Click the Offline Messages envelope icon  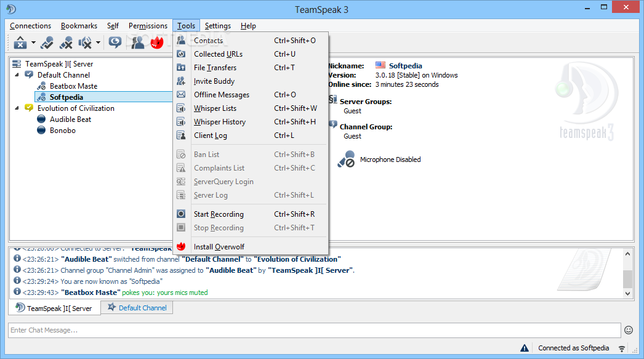tap(181, 94)
